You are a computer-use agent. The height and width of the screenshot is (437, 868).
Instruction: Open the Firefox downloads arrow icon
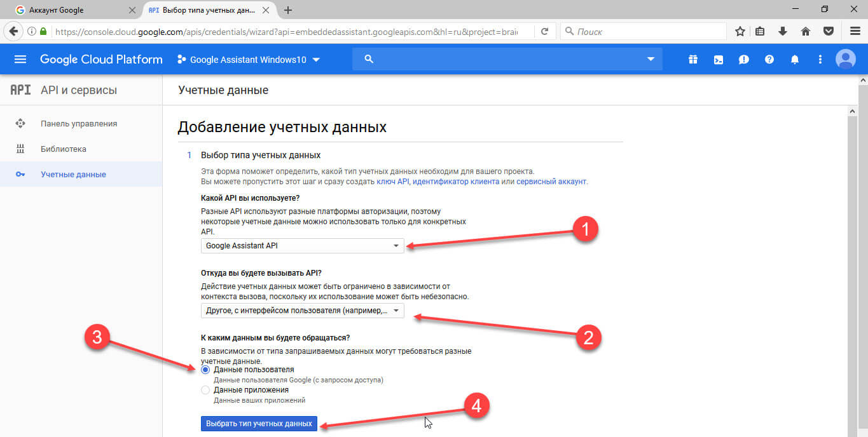(x=783, y=31)
